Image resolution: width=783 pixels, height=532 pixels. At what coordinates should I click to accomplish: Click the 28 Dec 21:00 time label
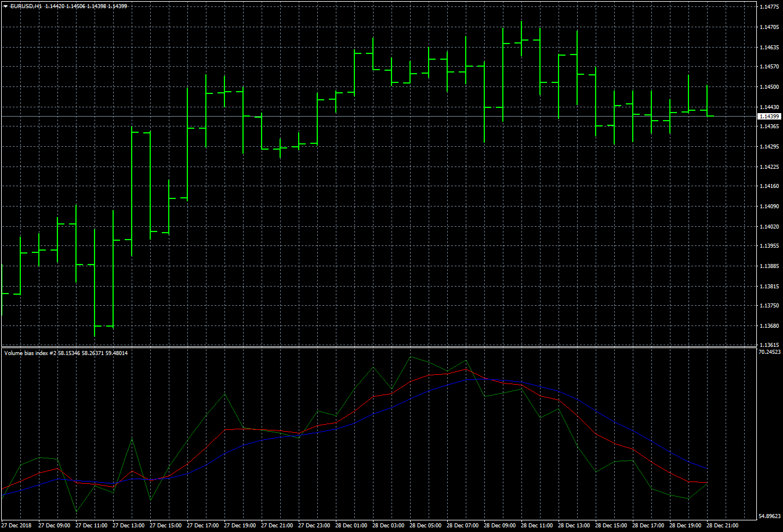tap(722, 526)
